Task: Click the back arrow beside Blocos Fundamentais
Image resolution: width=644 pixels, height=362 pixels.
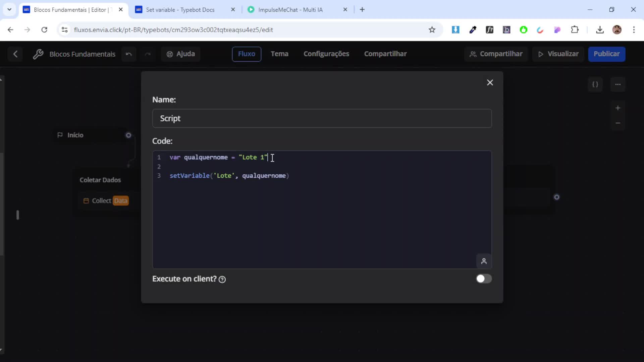Action: (15, 54)
